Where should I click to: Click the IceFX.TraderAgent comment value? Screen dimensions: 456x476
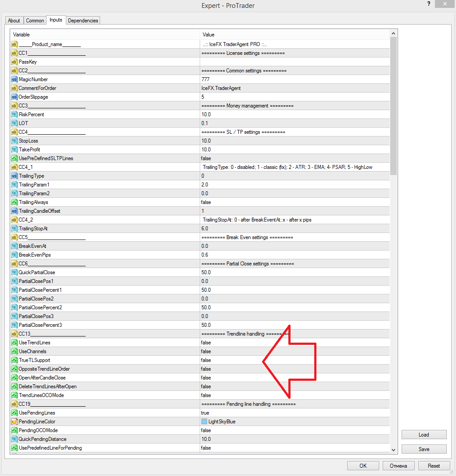[221, 88]
